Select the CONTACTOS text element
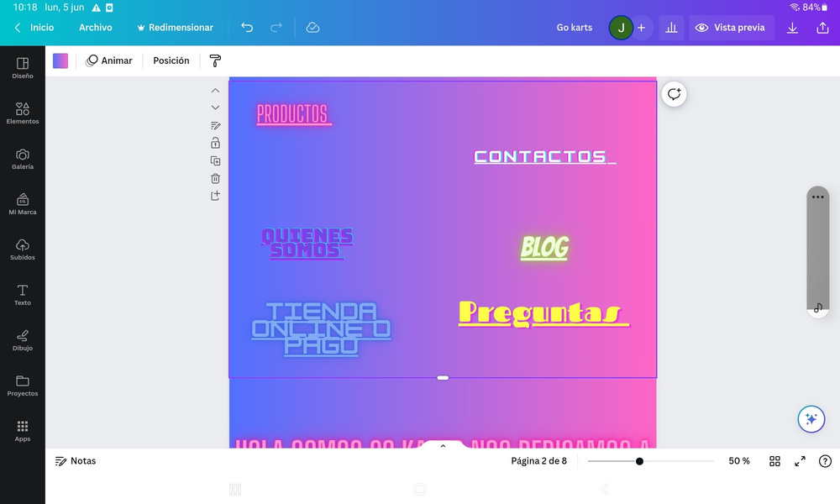 [545, 156]
